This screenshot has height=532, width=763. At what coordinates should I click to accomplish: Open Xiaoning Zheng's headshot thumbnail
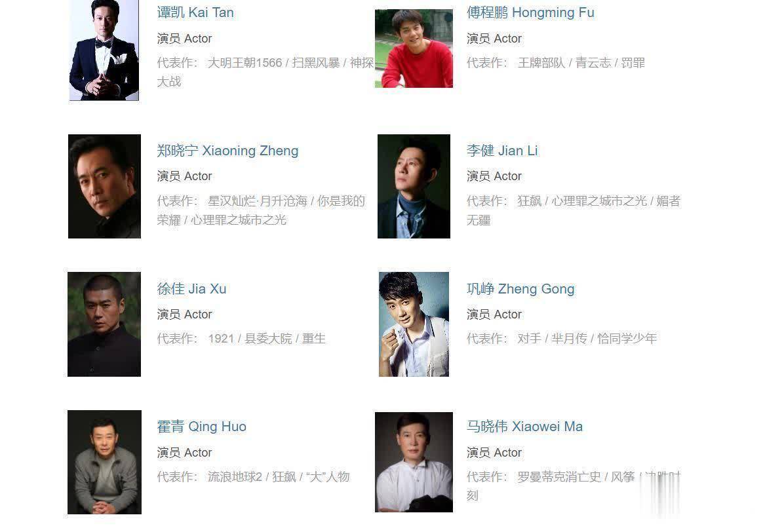pyautogui.click(x=104, y=186)
